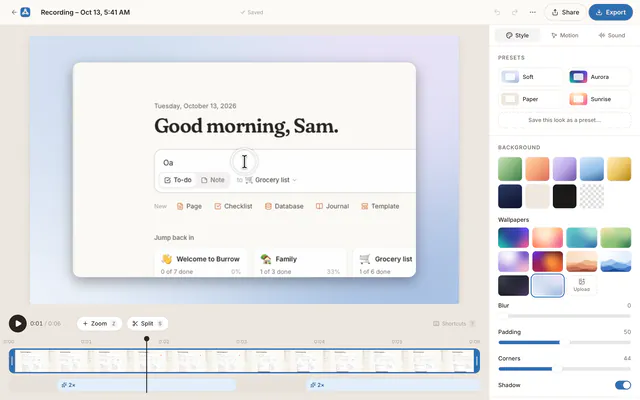Image resolution: width=640 pixels, height=400 pixels.
Task: Click the back arrow icon
Action: coord(14,12)
